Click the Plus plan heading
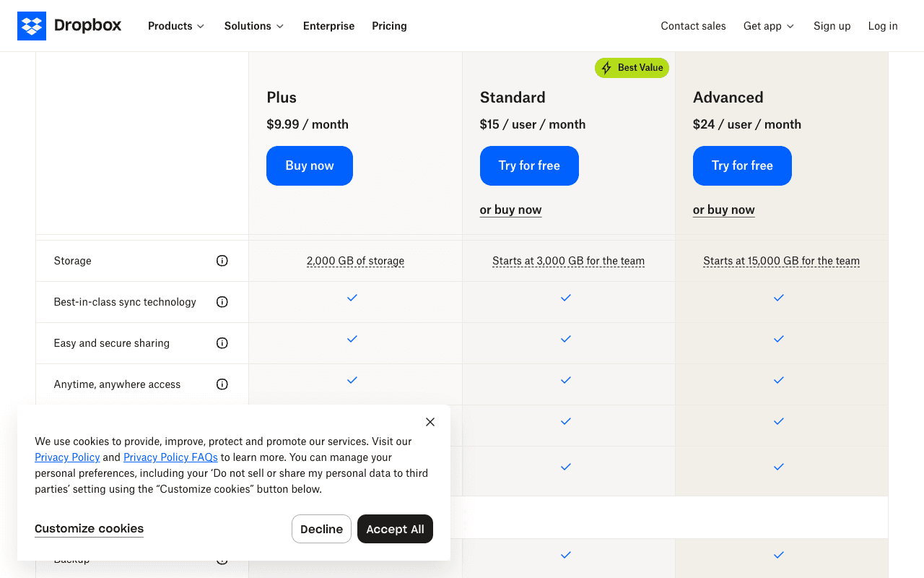Viewport: 924px width, 578px height. tap(282, 98)
